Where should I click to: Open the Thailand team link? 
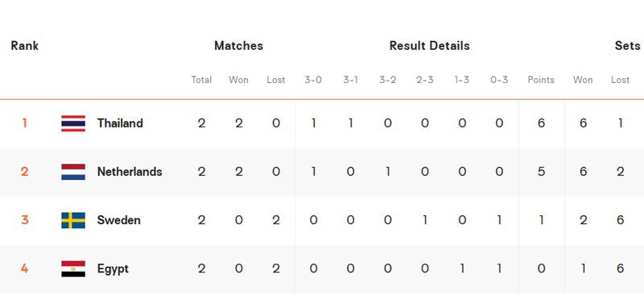coord(120,123)
